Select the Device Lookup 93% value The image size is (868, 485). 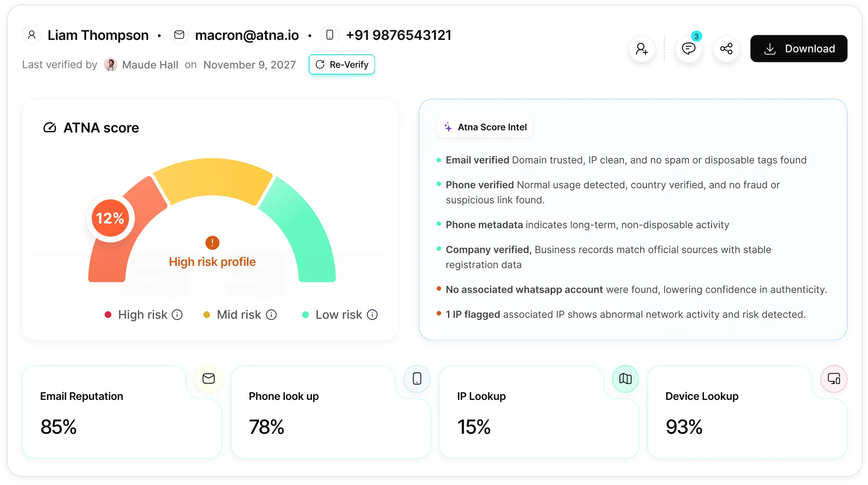684,427
